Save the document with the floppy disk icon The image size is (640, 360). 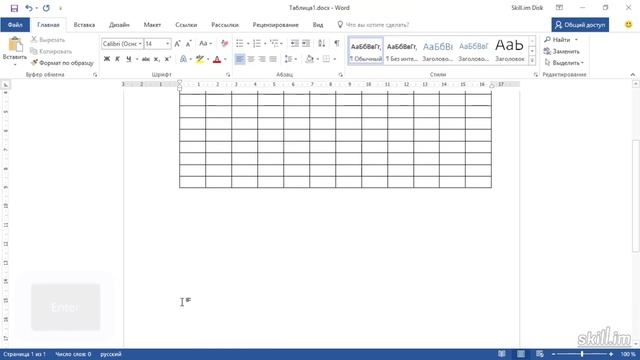pyautogui.click(x=14, y=8)
